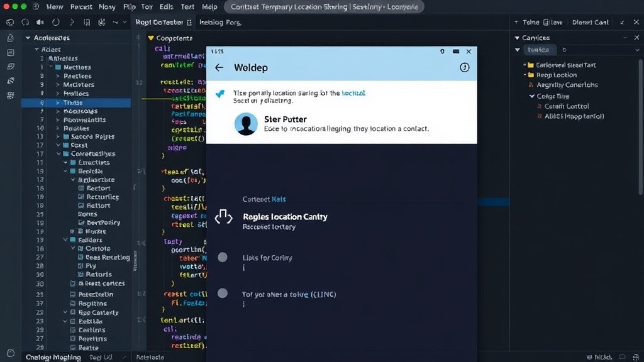Go back with the arrow beside Woldep
Screen dimensions: 644x362
[219, 68]
